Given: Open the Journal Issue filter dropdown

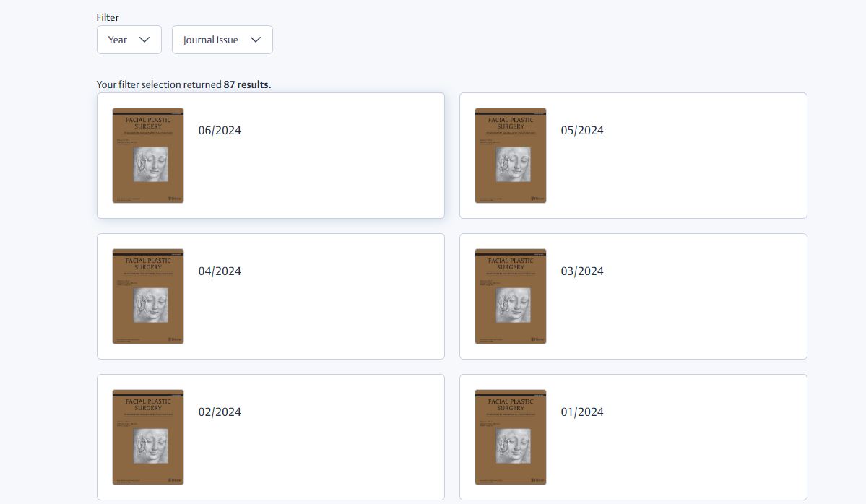Looking at the screenshot, I should click(222, 40).
